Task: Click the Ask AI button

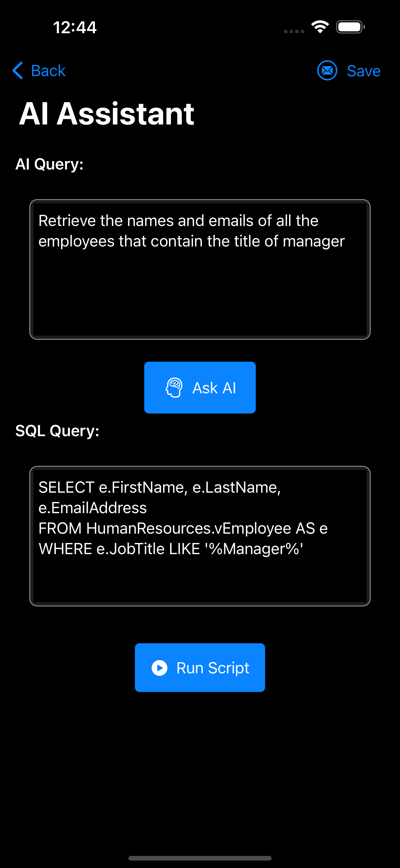Action: [x=200, y=387]
